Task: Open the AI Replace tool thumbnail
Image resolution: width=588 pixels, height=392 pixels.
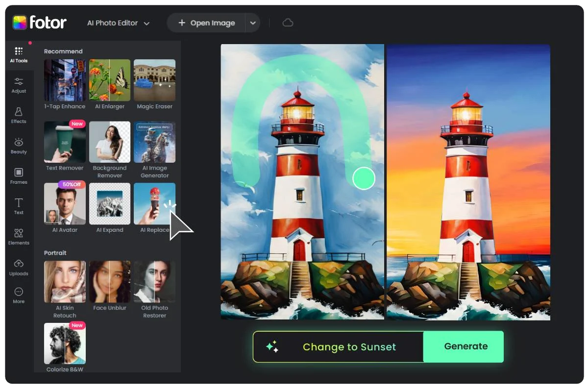Action: (x=154, y=204)
